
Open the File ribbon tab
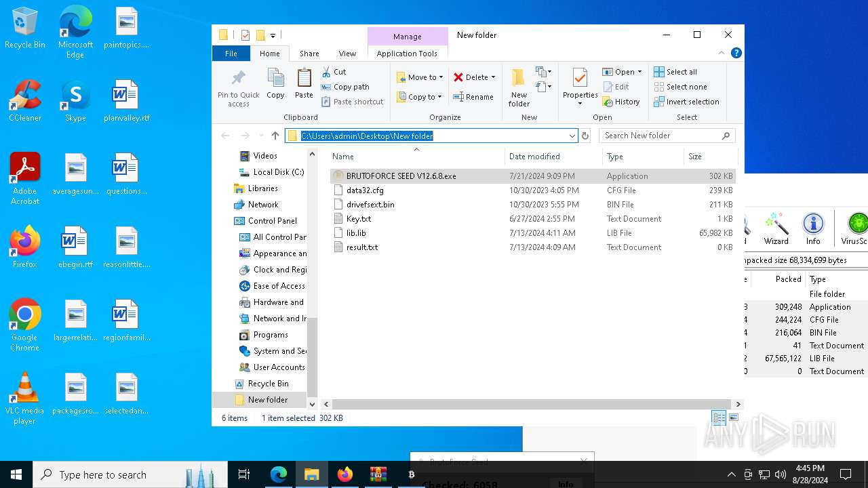(x=231, y=54)
